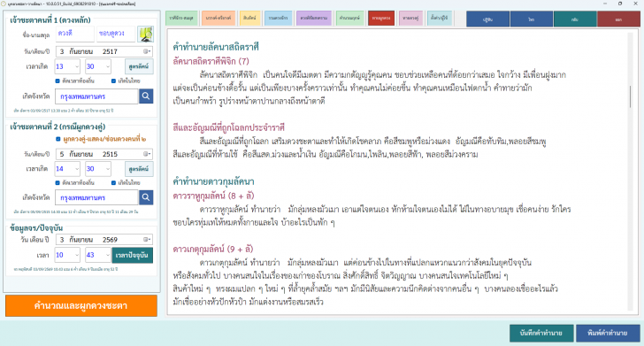Close the application window
This screenshot has height=346, width=644.
point(635,4)
